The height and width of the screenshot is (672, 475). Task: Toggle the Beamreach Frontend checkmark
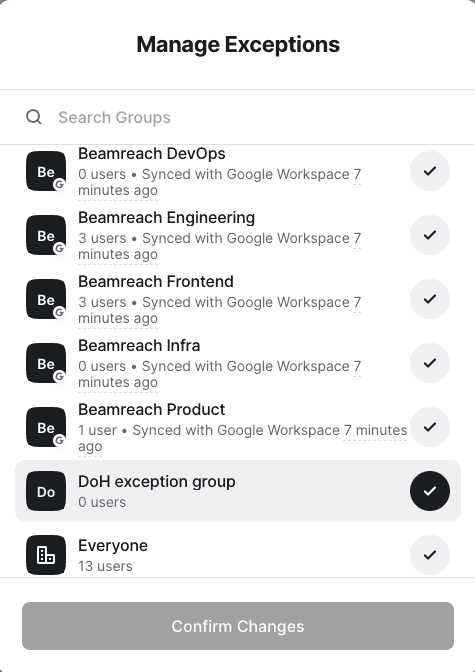[x=430, y=299]
